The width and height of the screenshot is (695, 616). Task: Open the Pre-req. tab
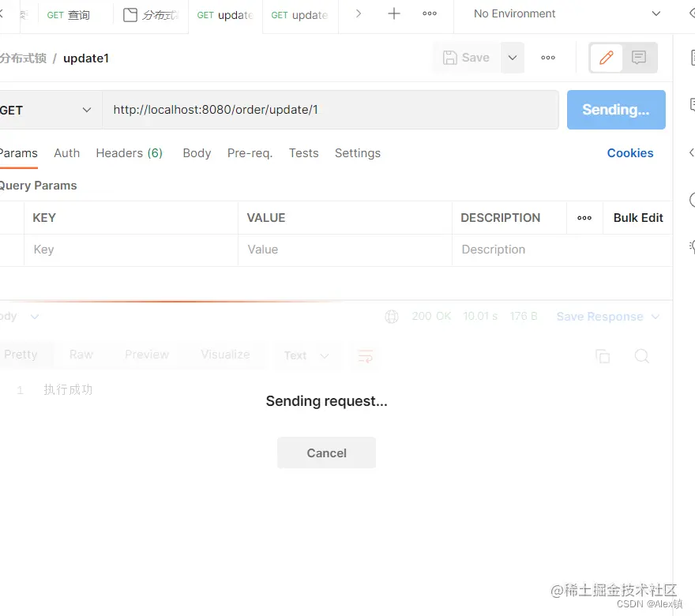[x=250, y=153]
